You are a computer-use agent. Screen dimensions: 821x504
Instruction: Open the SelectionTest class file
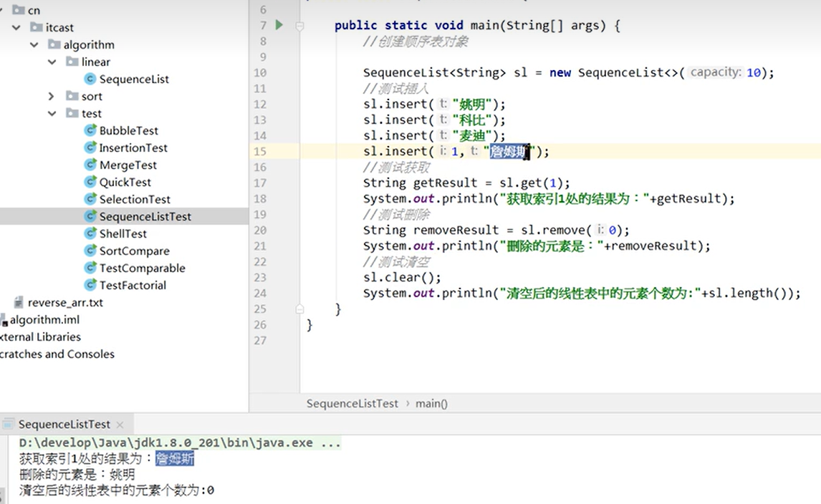[135, 200]
